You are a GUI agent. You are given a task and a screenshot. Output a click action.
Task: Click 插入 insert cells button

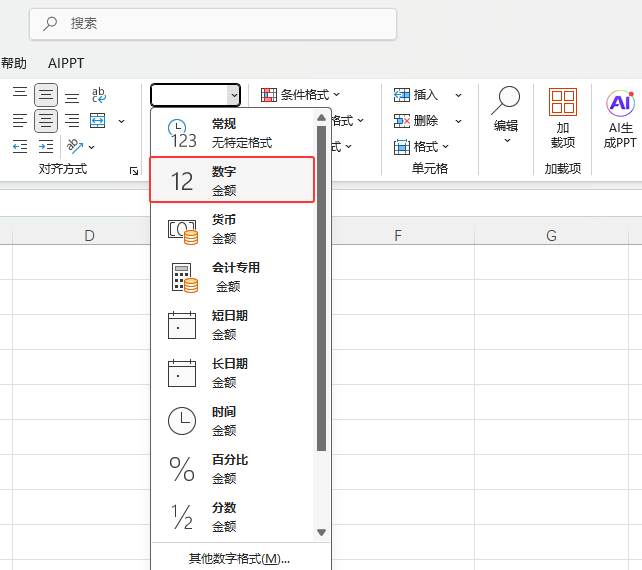tap(416, 95)
